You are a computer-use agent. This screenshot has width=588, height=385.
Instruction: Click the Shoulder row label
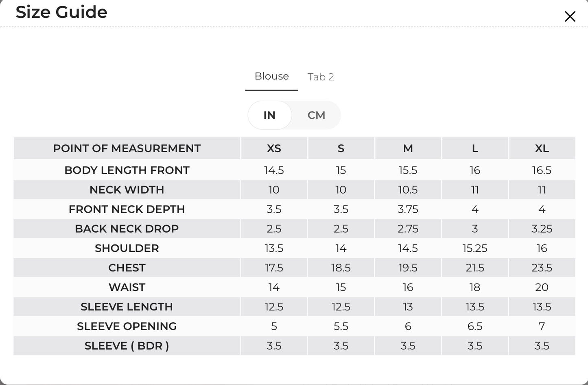pyautogui.click(x=127, y=249)
